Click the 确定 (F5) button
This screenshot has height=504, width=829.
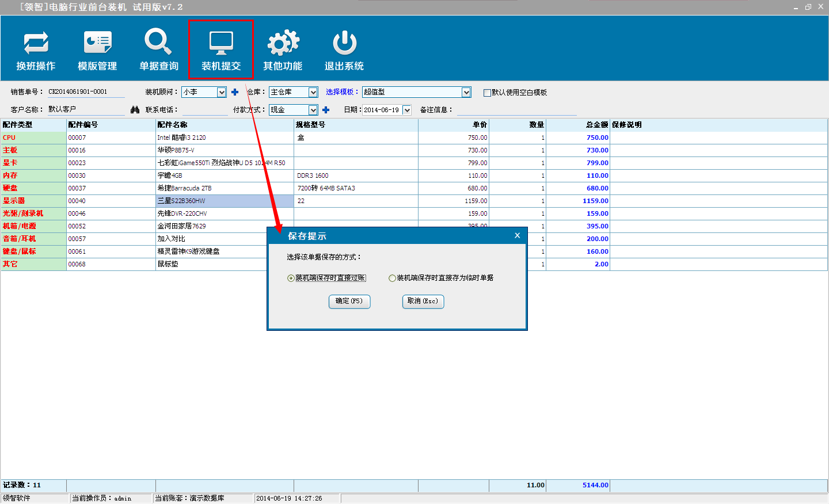pos(349,301)
